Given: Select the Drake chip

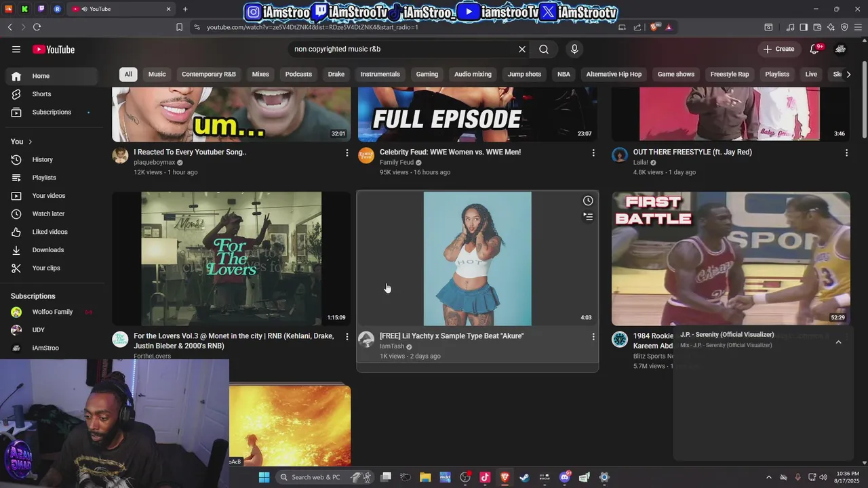Looking at the screenshot, I should click(x=336, y=74).
